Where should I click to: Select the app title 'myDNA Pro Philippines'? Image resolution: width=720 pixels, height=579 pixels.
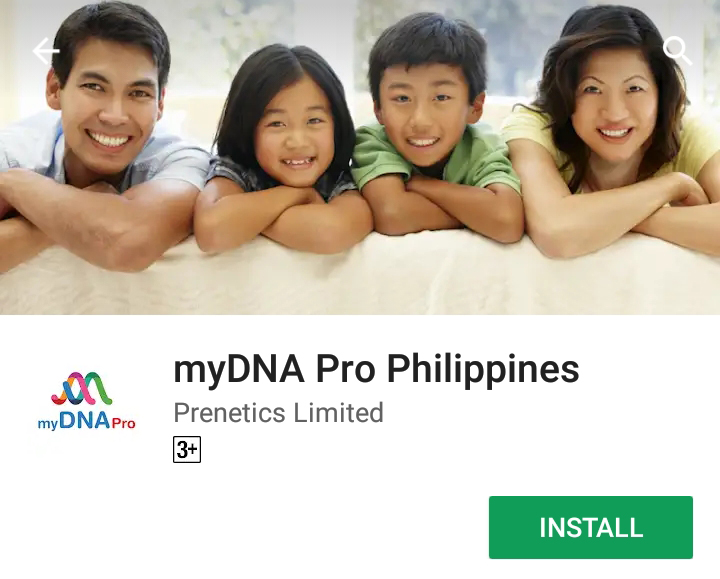(376, 370)
